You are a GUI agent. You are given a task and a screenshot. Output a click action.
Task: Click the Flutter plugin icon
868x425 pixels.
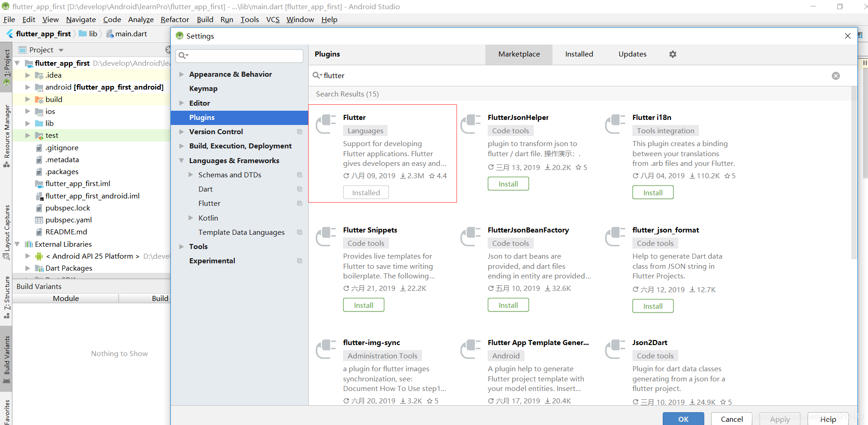coord(326,124)
